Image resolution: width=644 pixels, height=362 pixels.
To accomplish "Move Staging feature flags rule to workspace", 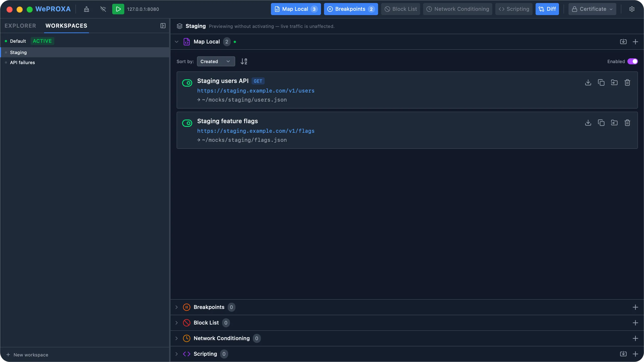I will (614, 123).
